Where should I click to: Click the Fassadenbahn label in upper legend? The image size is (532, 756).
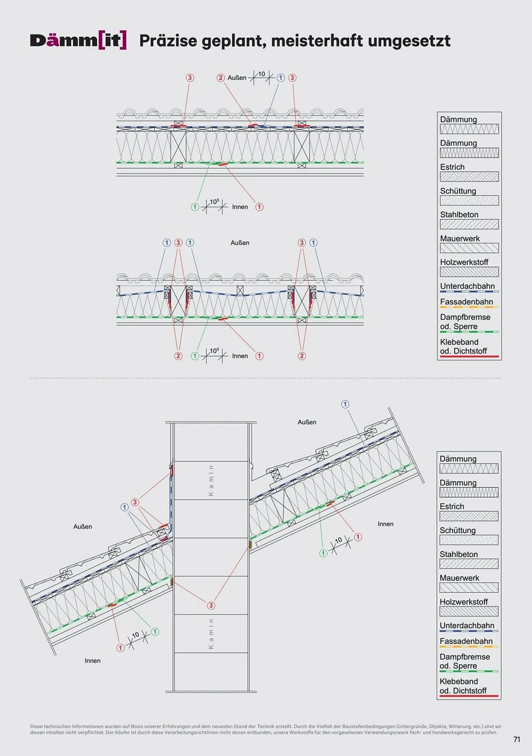point(466,302)
